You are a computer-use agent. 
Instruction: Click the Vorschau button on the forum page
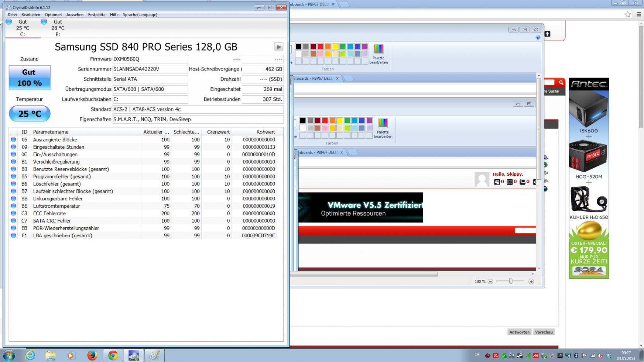pos(544,332)
